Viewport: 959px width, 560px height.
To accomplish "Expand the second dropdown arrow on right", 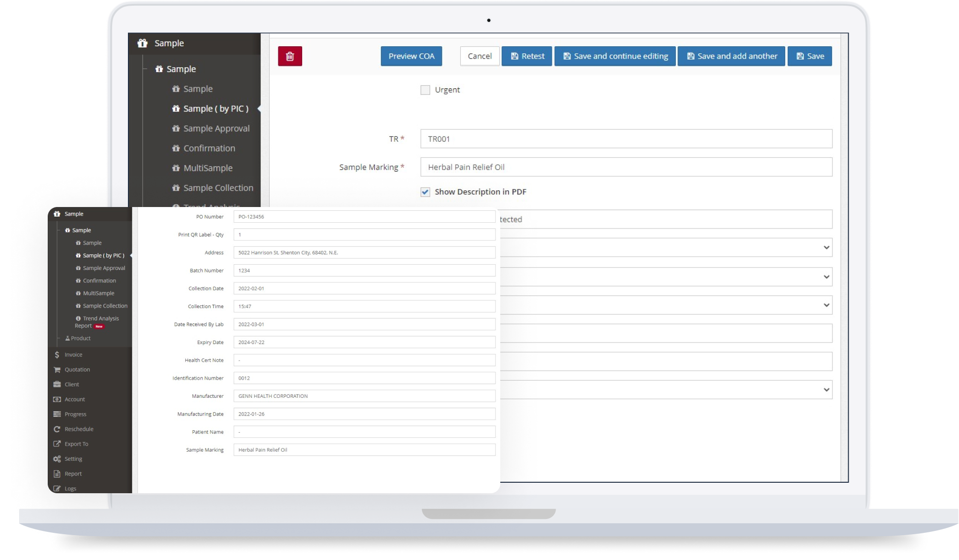I will tap(826, 277).
